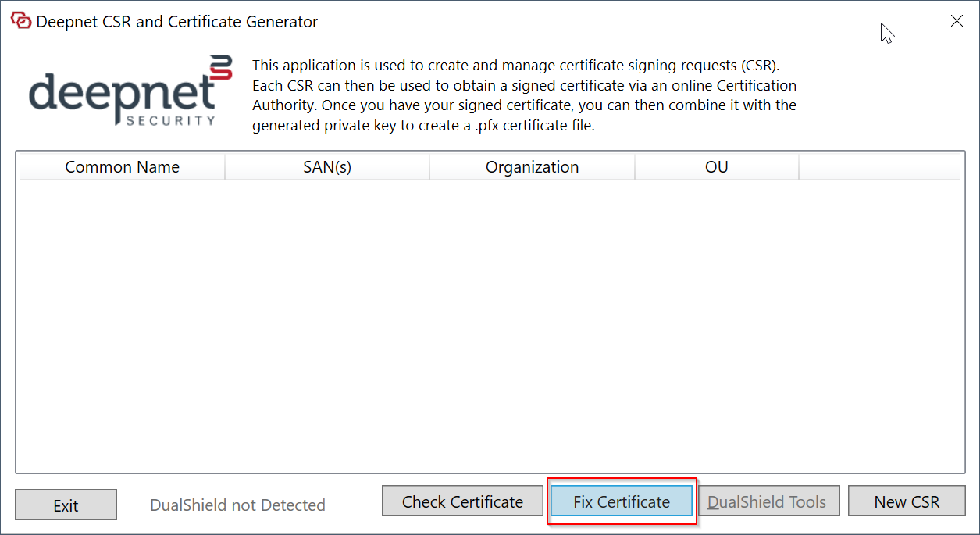Viewport: 980px width, 535px height.
Task: Click the window title text
Action: (177, 22)
